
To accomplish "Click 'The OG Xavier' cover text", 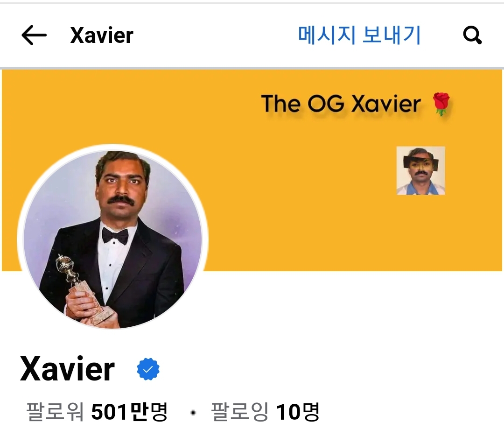I will tap(341, 104).
